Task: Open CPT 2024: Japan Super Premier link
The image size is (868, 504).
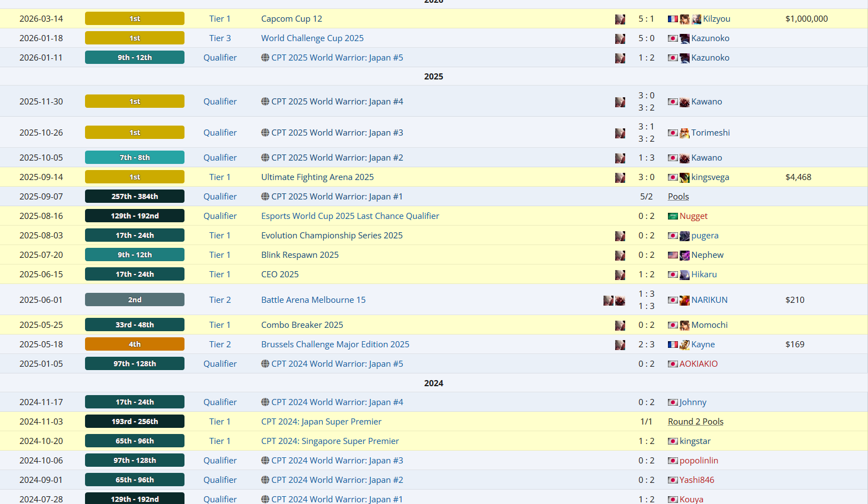Action: click(321, 422)
